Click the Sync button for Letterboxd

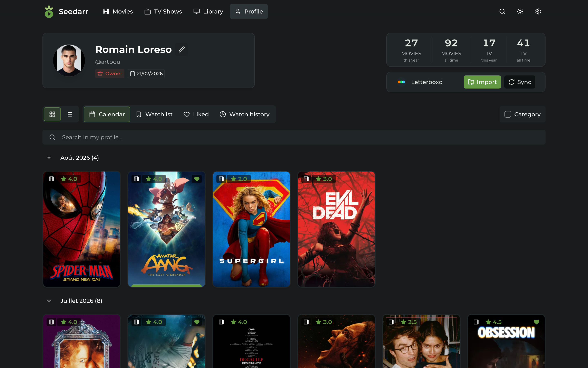519,82
